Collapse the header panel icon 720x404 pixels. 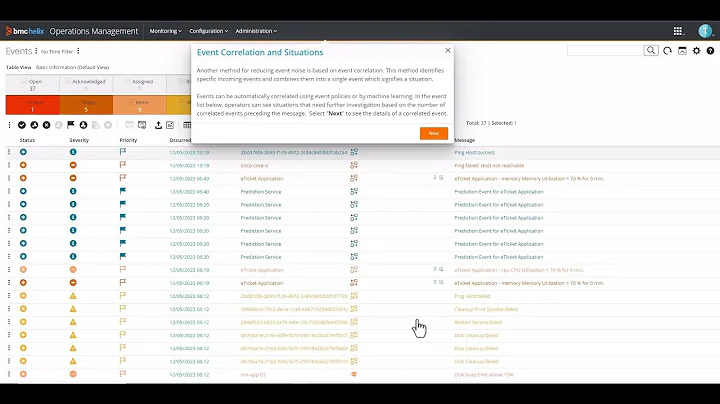pyautogui.click(x=682, y=51)
